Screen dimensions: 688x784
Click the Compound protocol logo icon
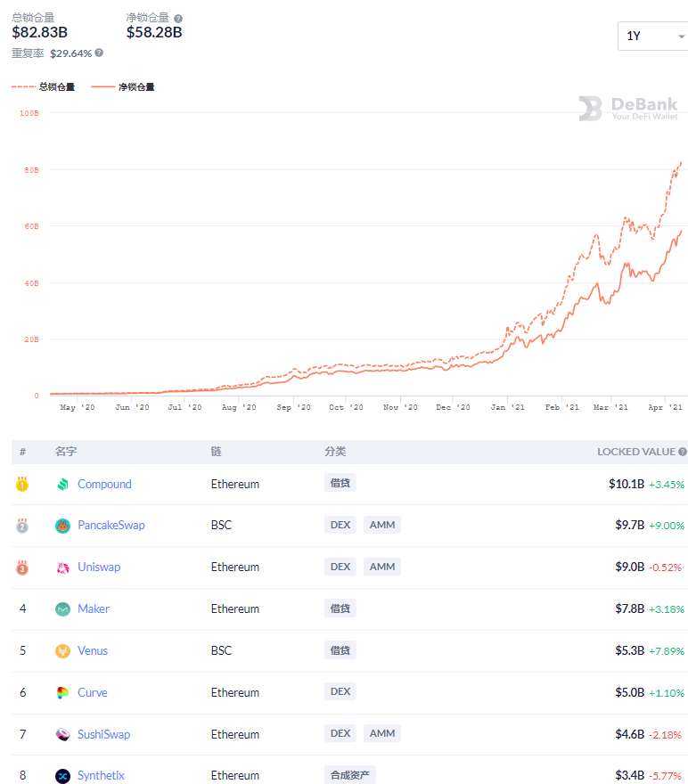[62, 485]
